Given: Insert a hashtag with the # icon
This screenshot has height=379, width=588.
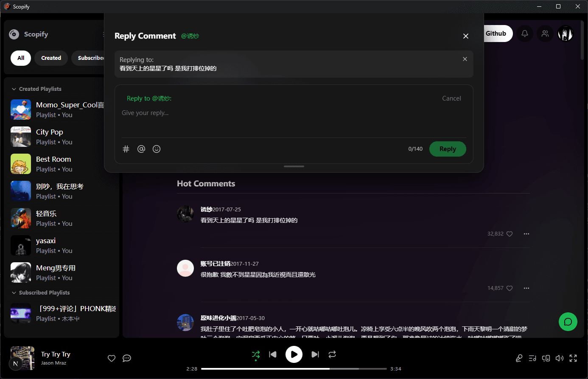Looking at the screenshot, I should click(x=126, y=149).
